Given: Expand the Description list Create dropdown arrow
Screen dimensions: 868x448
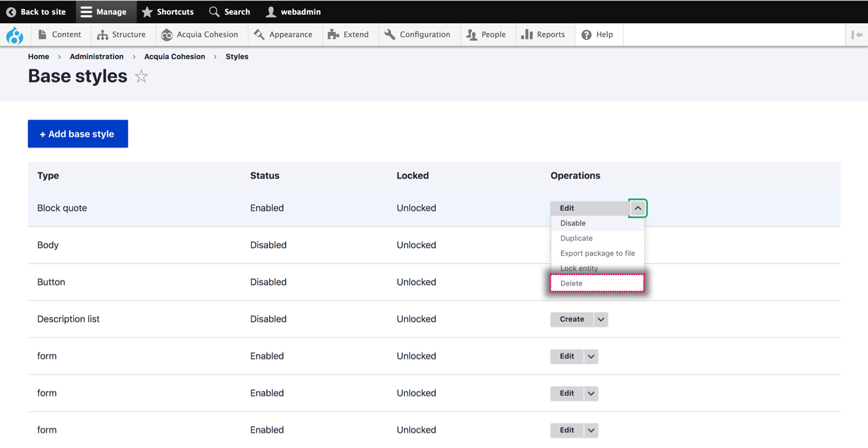Looking at the screenshot, I should point(601,319).
